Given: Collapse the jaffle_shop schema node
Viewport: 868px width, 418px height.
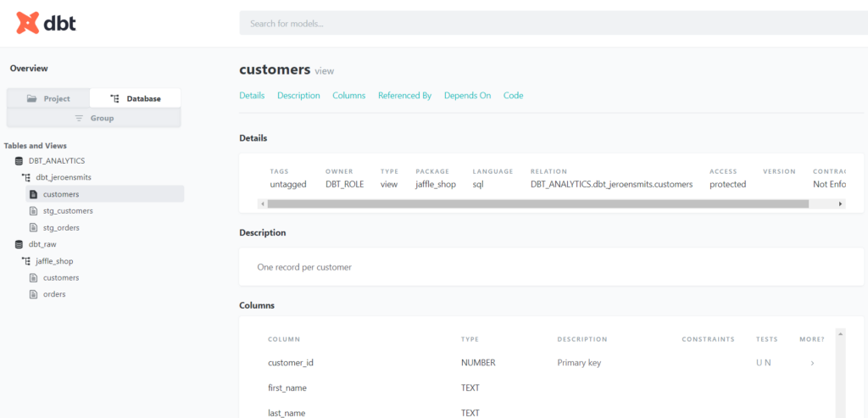Looking at the screenshot, I should [x=54, y=261].
